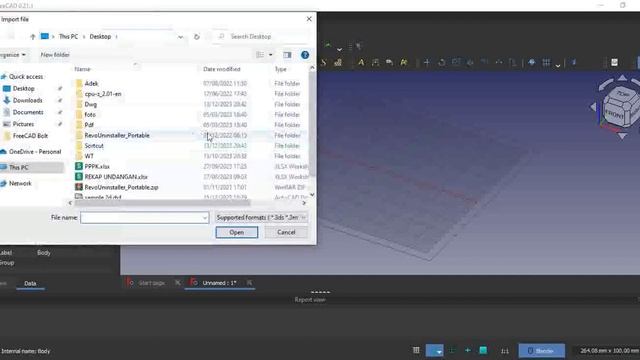This screenshot has height=360, width=640.
Task: Select the Draft text tool (A icon)
Action: click(x=361, y=62)
